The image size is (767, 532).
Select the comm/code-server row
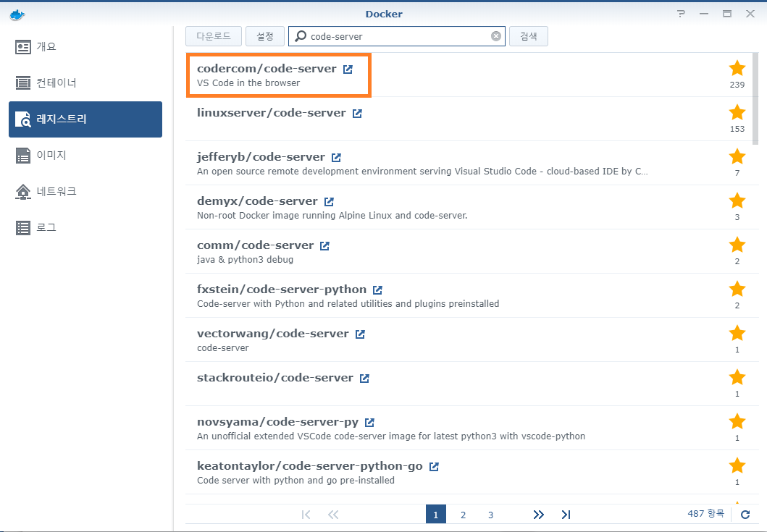469,251
